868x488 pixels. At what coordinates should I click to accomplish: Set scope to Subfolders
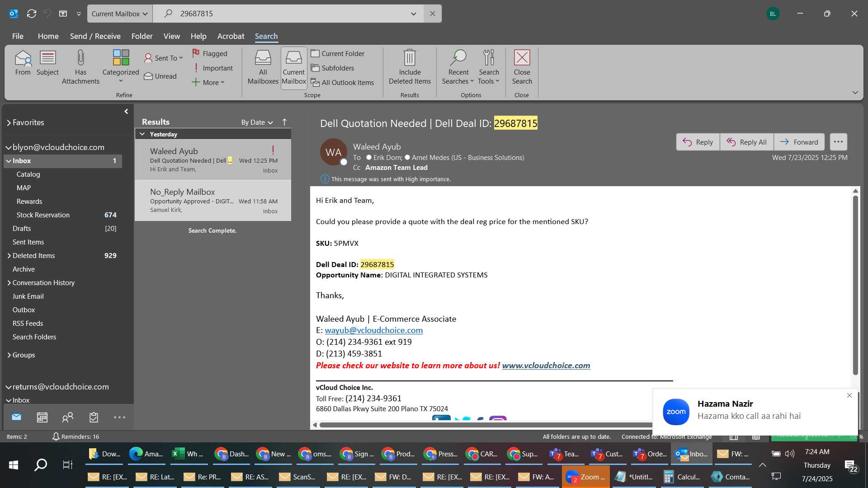[x=332, y=68]
